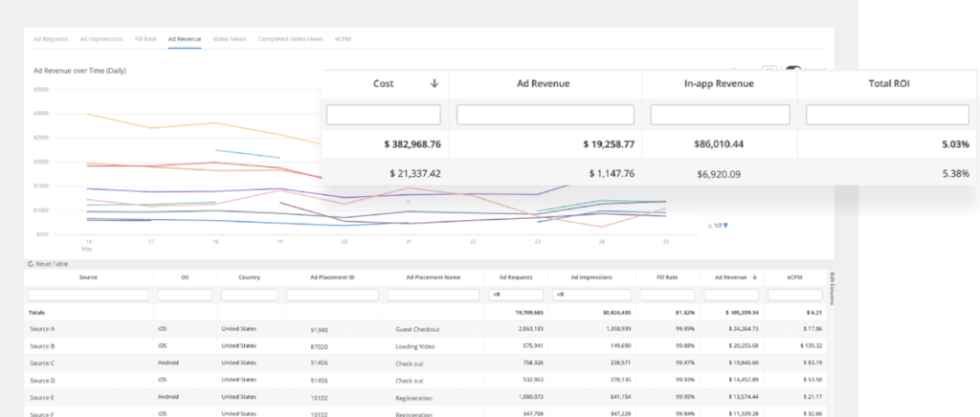
Task: Open the Ad Impressions tab
Action: click(101, 38)
